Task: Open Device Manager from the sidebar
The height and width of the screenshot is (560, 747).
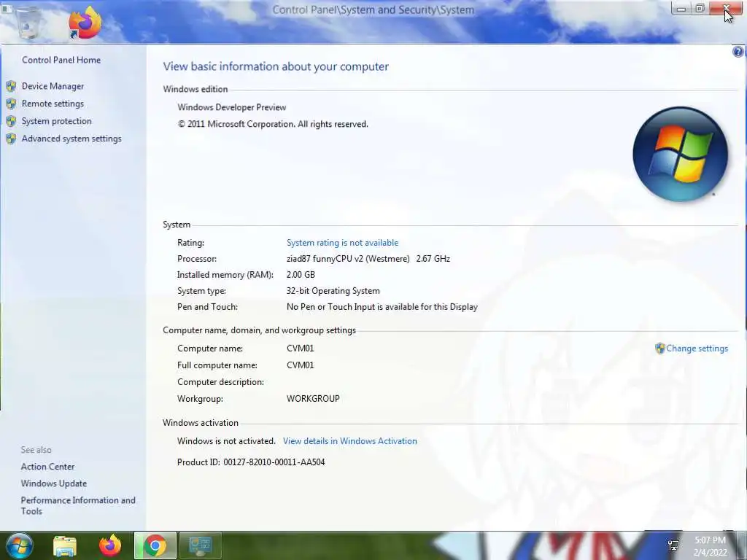Action: (53, 86)
